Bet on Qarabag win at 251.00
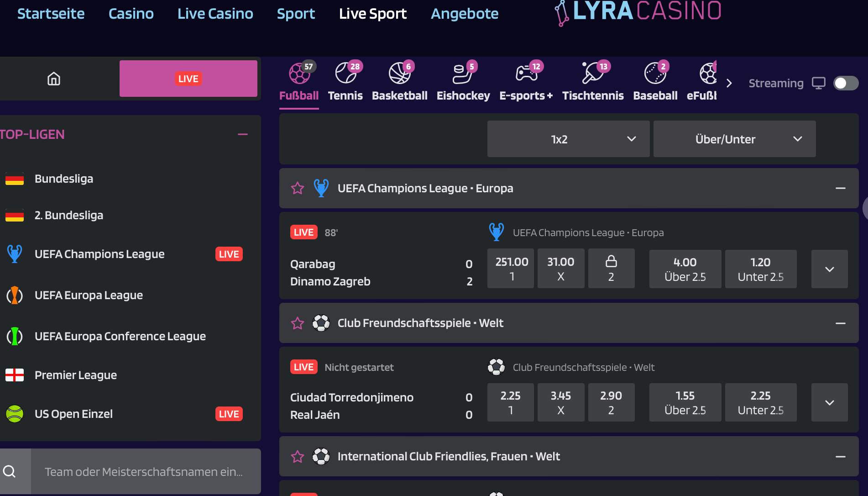Viewport: 868px width, 496px height. coord(511,269)
